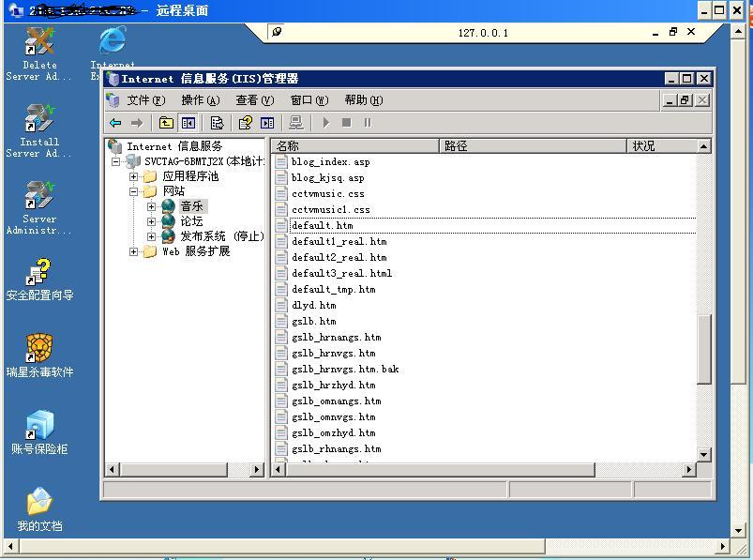Viewport: 753px width, 560px height.
Task: Select file gslb_hrnvgs.htm.bak in list
Action: [x=345, y=369]
